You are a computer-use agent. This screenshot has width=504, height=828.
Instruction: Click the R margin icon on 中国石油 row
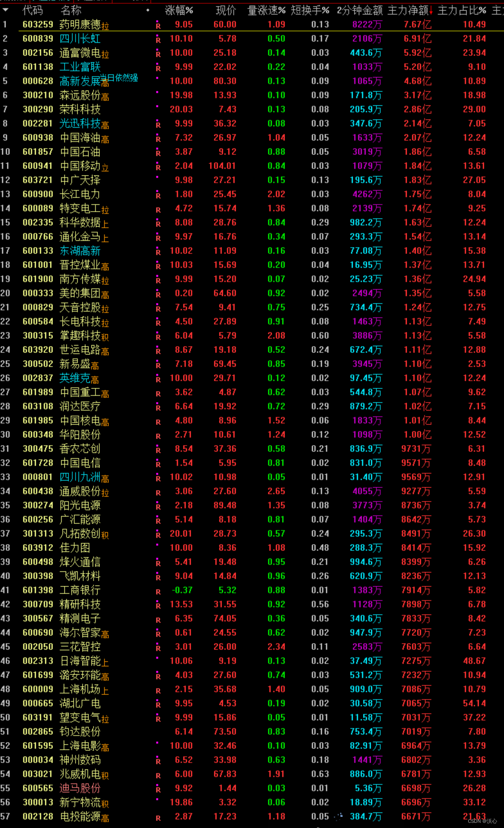[158, 153]
